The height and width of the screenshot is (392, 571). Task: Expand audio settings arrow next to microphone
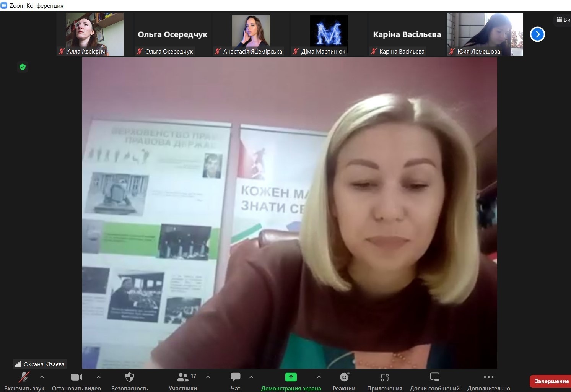tap(42, 377)
